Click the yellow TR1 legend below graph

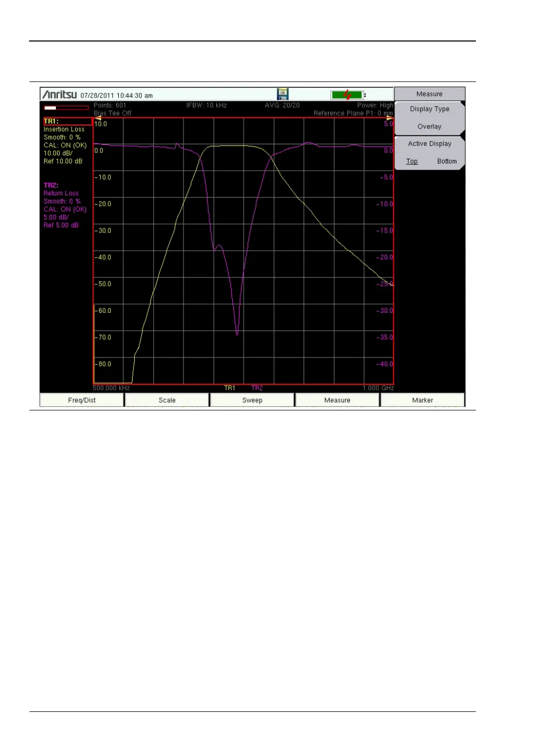[230, 388]
